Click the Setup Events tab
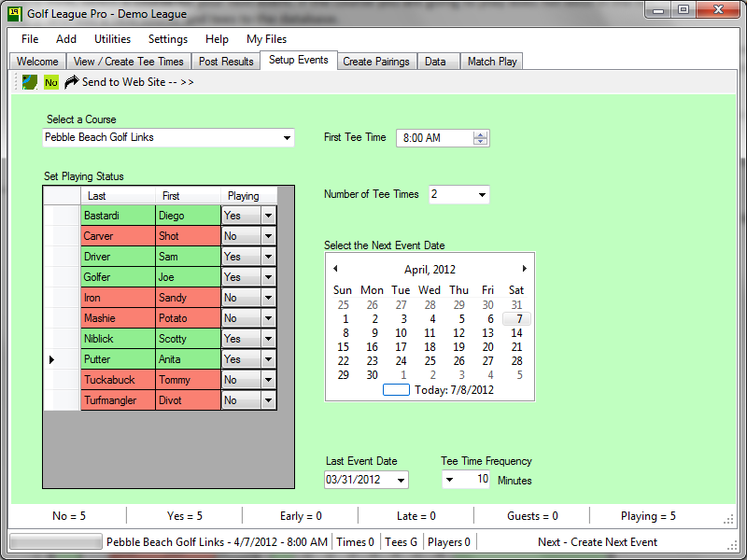Image resolution: width=747 pixels, height=560 pixels. tap(299, 60)
